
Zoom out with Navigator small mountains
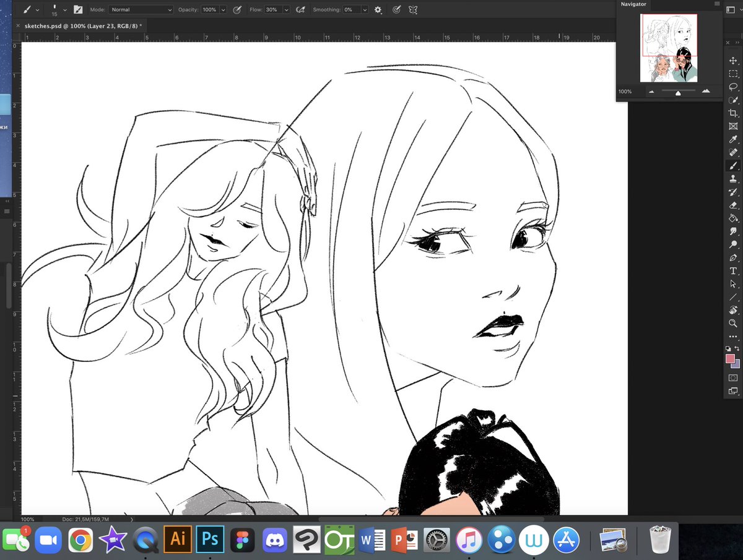click(x=651, y=92)
